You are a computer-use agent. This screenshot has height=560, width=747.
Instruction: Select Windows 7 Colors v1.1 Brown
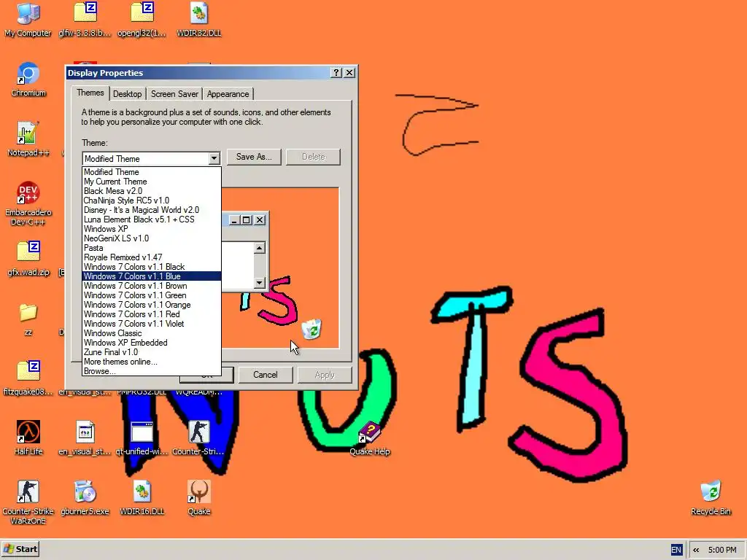[x=152, y=286]
